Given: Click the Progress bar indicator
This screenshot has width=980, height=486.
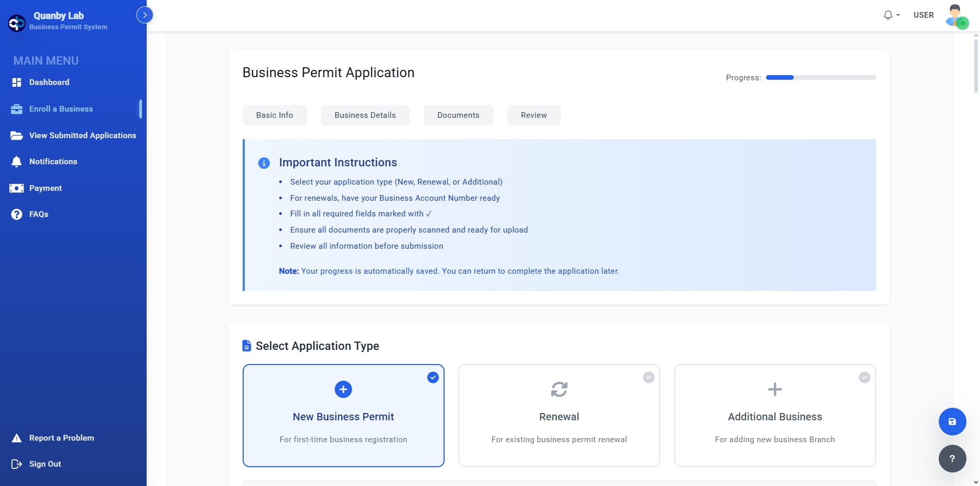Looking at the screenshot, I should [x=821, y=77].
